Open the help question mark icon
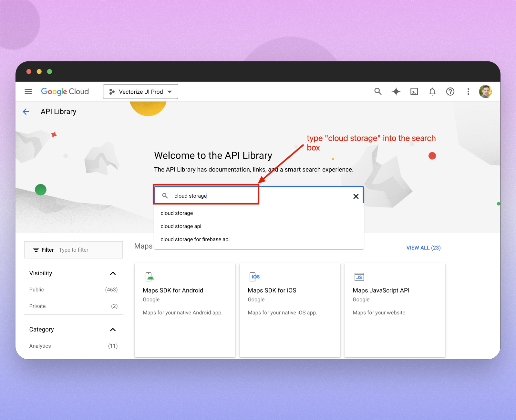 click(450, 92)
